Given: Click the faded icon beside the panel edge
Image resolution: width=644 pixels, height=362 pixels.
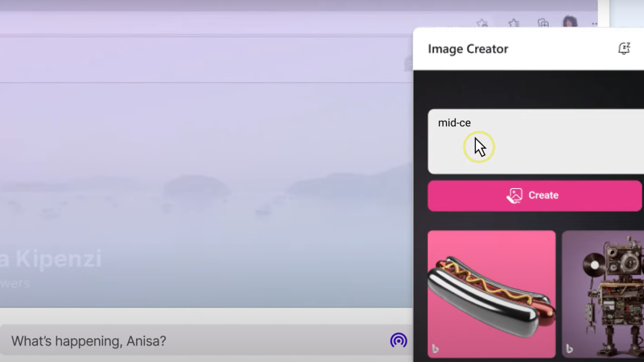Looking at the screenshot, I should click(x=407, y=64).
